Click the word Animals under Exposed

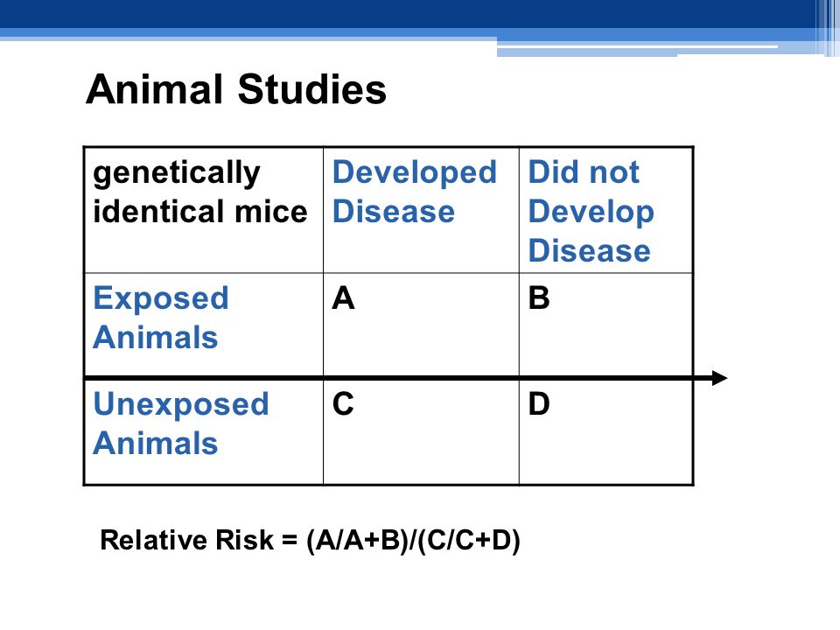[156, 338]
